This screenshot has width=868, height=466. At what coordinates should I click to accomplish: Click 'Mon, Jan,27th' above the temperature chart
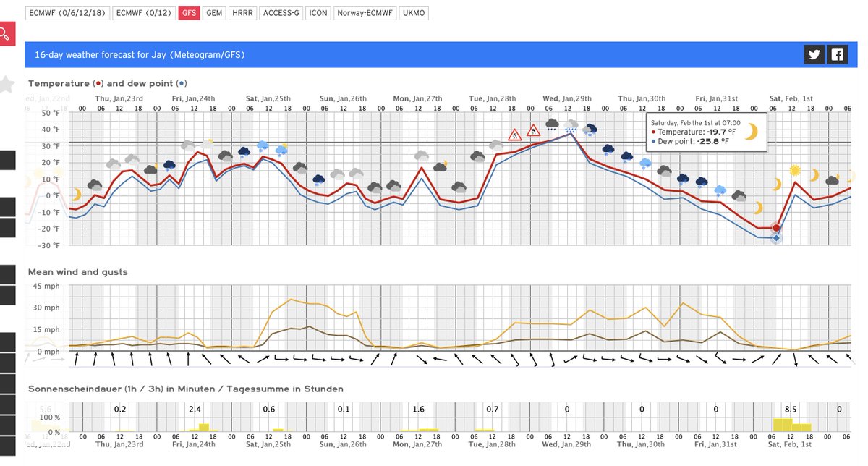point(417,98)
